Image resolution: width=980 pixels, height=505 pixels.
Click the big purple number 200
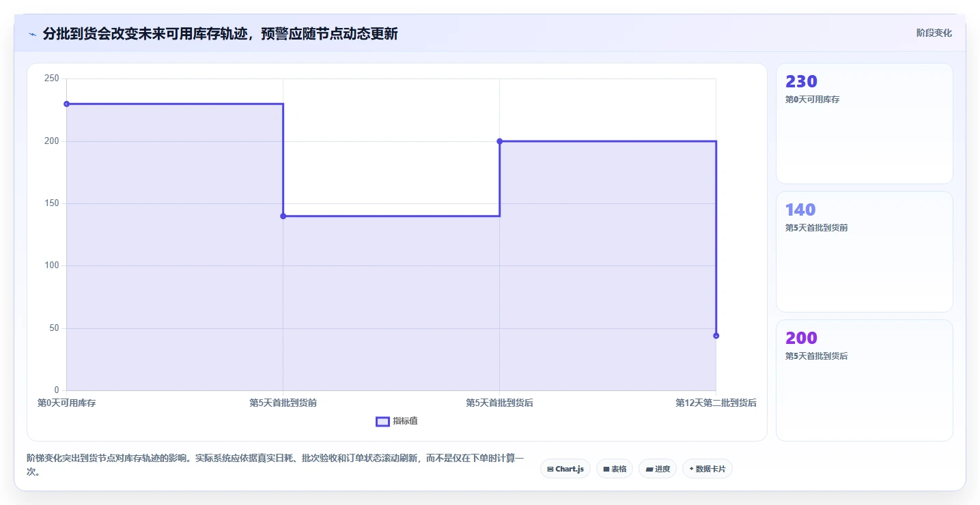pos(801,338)
